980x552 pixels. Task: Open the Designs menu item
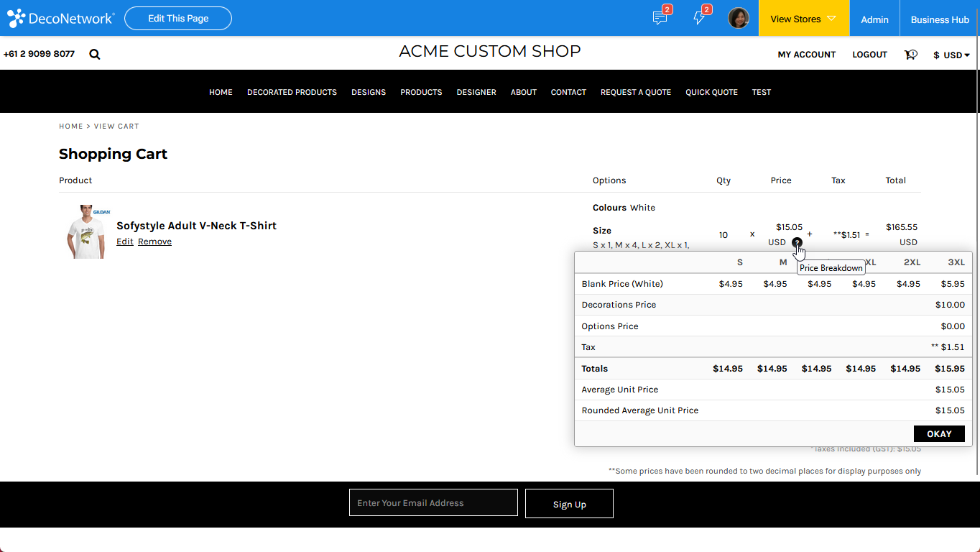(369, 92)
